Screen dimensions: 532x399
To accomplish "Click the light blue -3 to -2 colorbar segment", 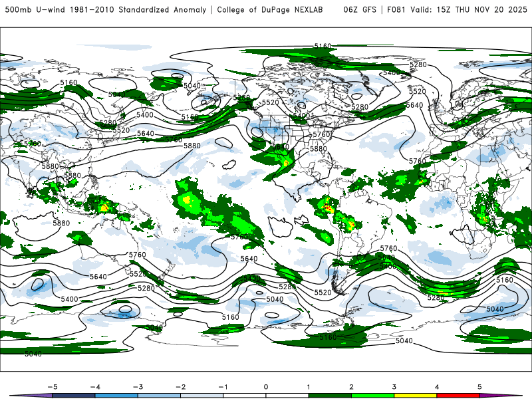I will point(159,396).
